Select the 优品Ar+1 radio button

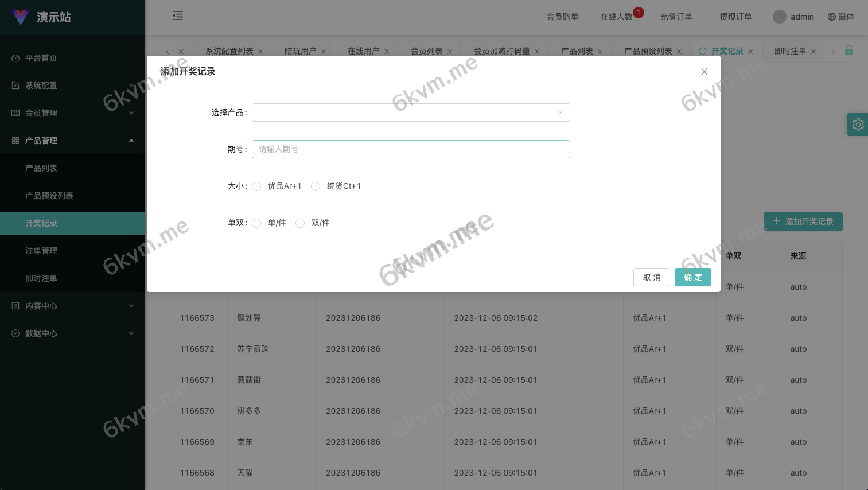[256, 186]
